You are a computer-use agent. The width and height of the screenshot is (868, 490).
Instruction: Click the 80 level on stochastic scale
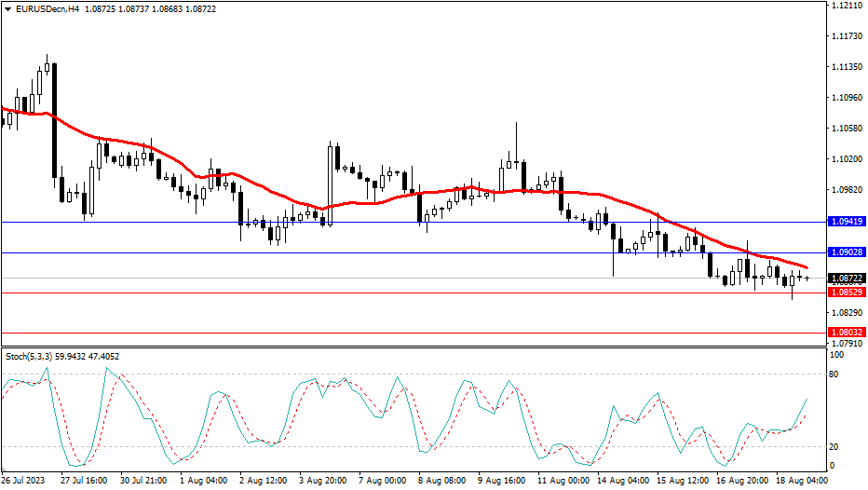pyautogui.click(x=834, y=374)
